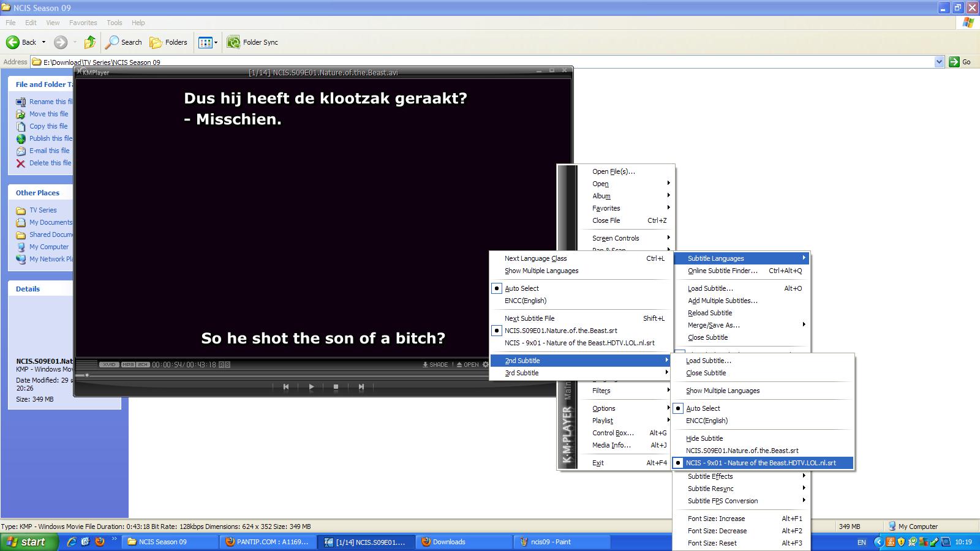This screenshot has width=980, height=551.
Task: Expand the Subtitle Effects submenu
Action: [742, 476]
